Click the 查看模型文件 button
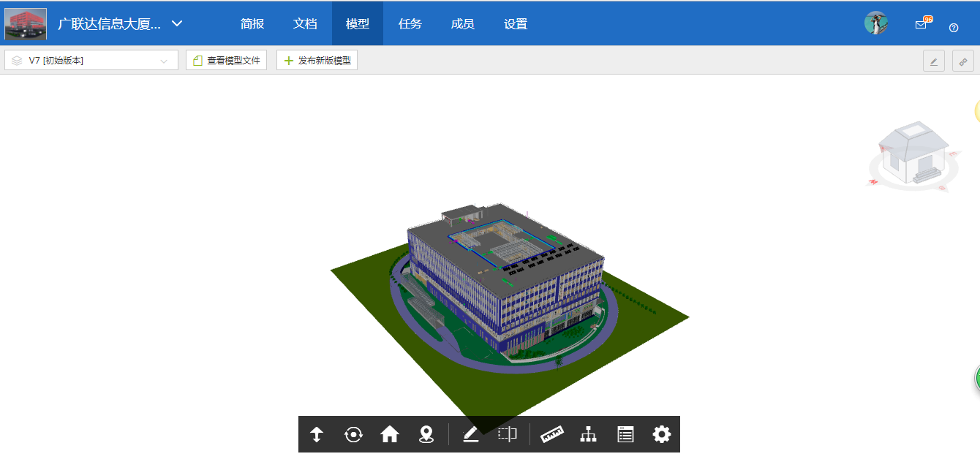 coord(227,60)
